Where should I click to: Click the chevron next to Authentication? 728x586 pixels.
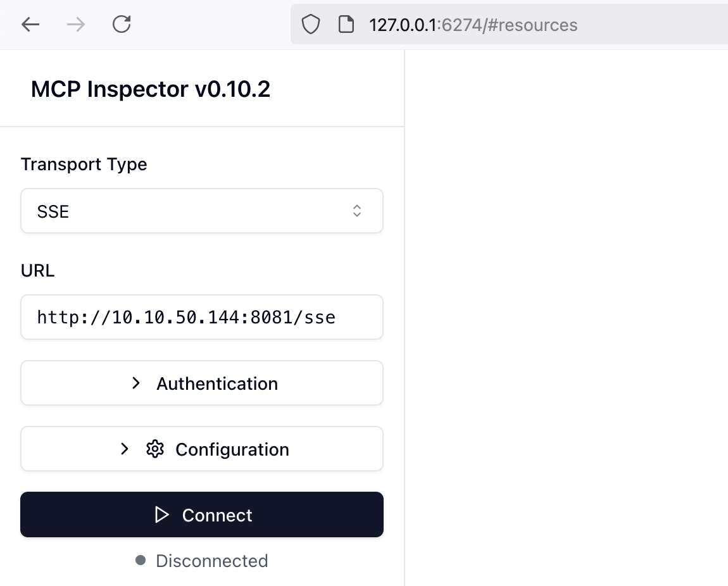tap(135, 383)
